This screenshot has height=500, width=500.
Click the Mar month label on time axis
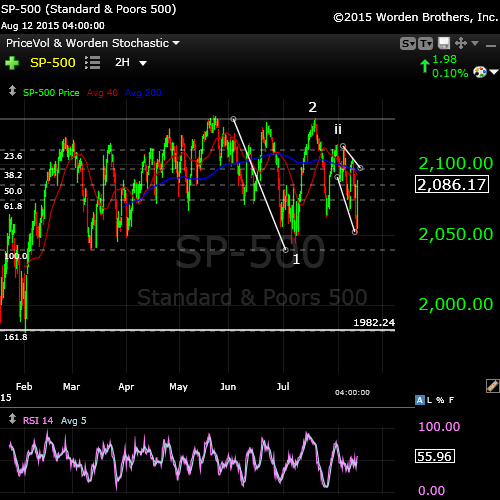point(71,387)
